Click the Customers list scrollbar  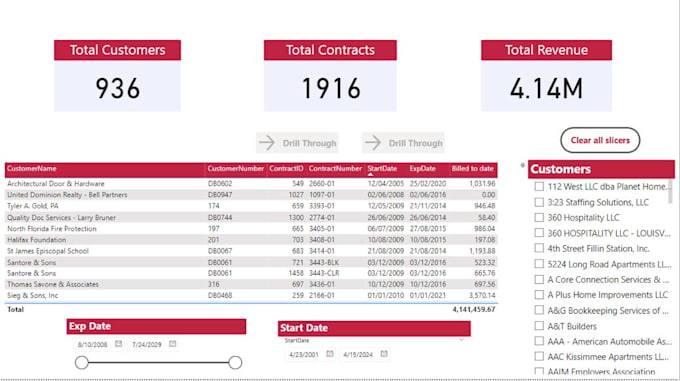pos(670,192)
